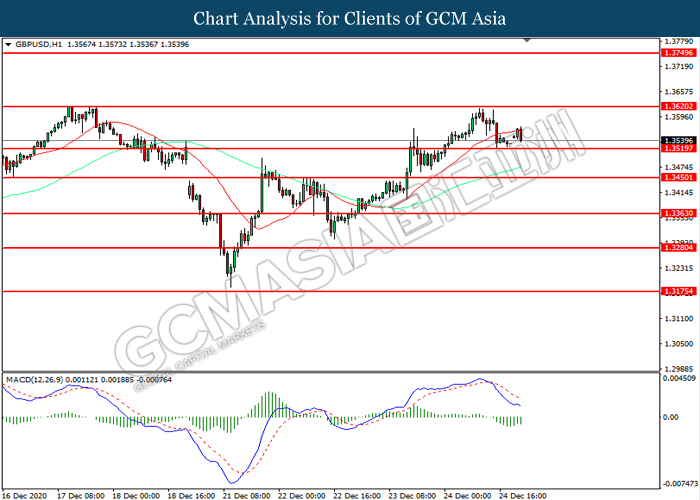The width and height of the screenshot is (700, 500).
Task: Select the 1.32804 price level label
Action: pyautogui.click(x=679, y=248)
